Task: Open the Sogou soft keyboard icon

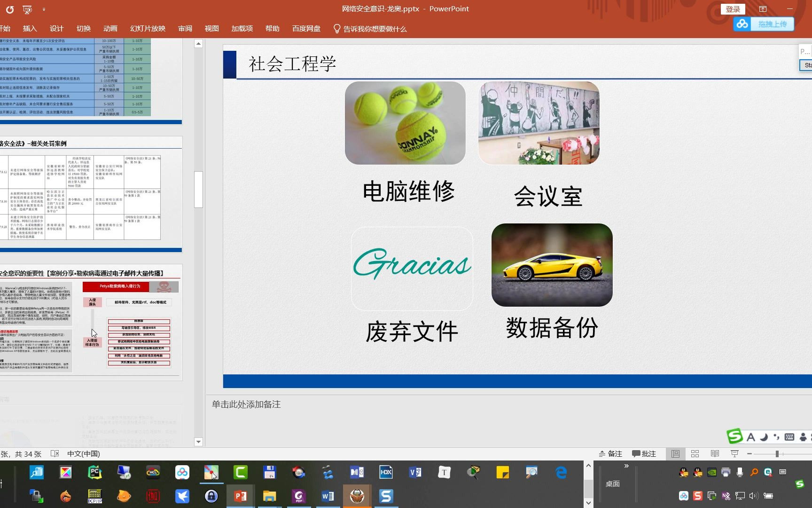Action: 789,437
